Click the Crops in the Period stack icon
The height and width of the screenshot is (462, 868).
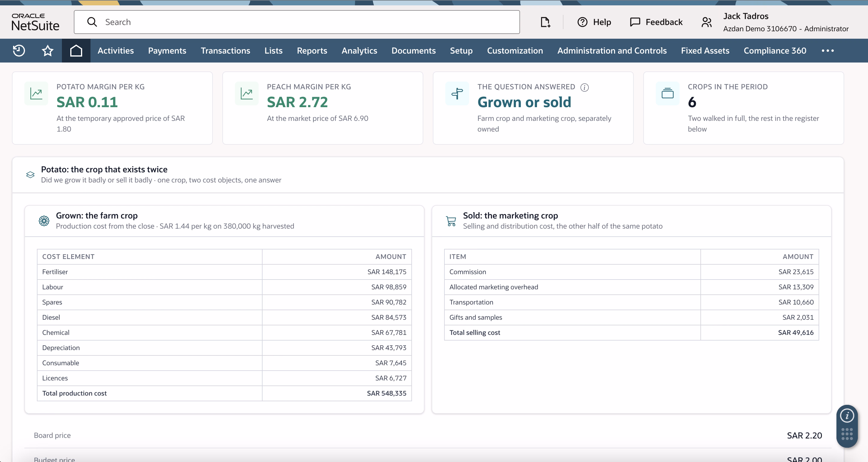pyautogui.click(x=667, y=93)
